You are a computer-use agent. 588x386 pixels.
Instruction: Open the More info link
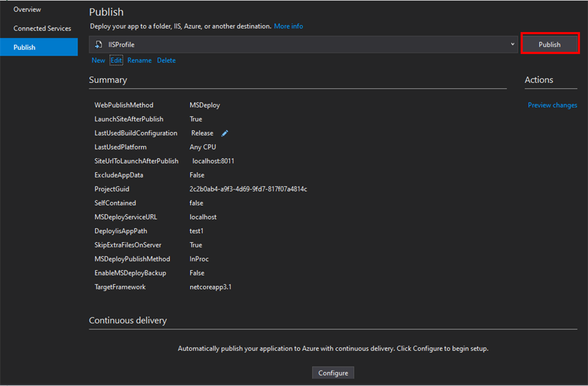(x=288, y=26)
